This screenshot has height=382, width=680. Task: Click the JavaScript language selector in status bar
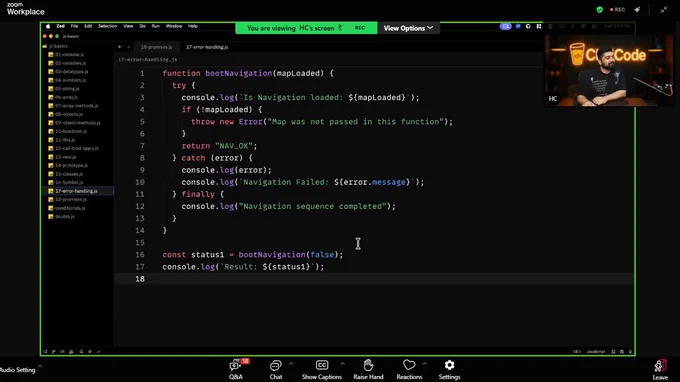tap(595, 352)
